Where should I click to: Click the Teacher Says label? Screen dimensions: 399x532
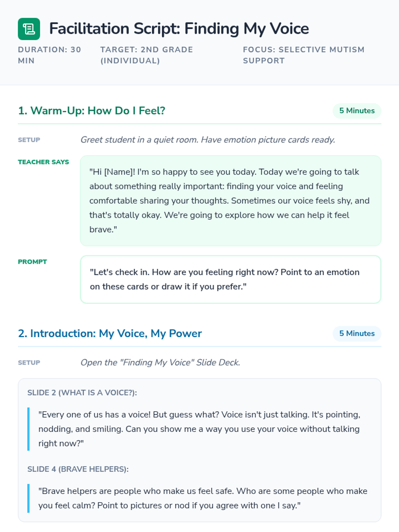[x=44, y=162]
